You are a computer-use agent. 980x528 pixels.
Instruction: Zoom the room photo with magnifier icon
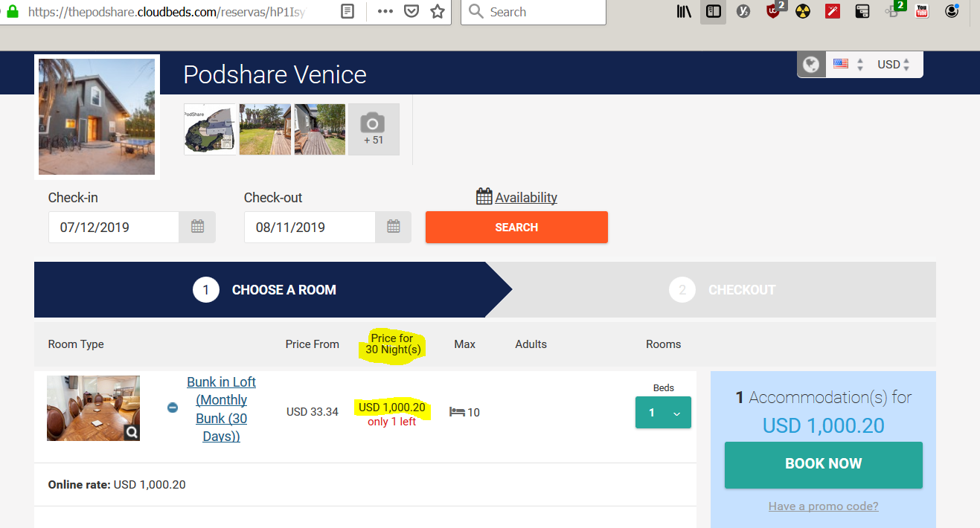131,432
